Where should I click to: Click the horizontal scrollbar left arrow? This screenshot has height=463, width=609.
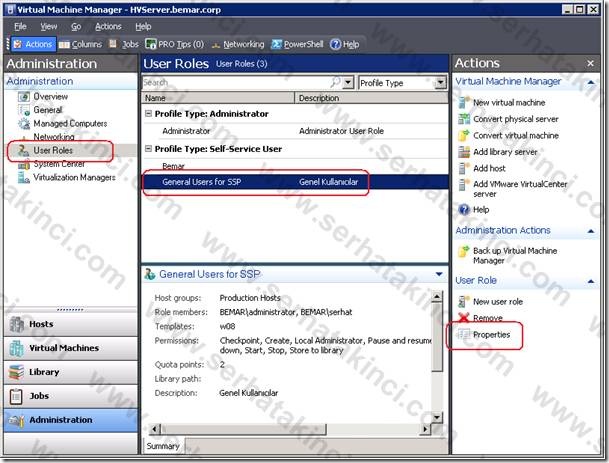pos(154,429)
